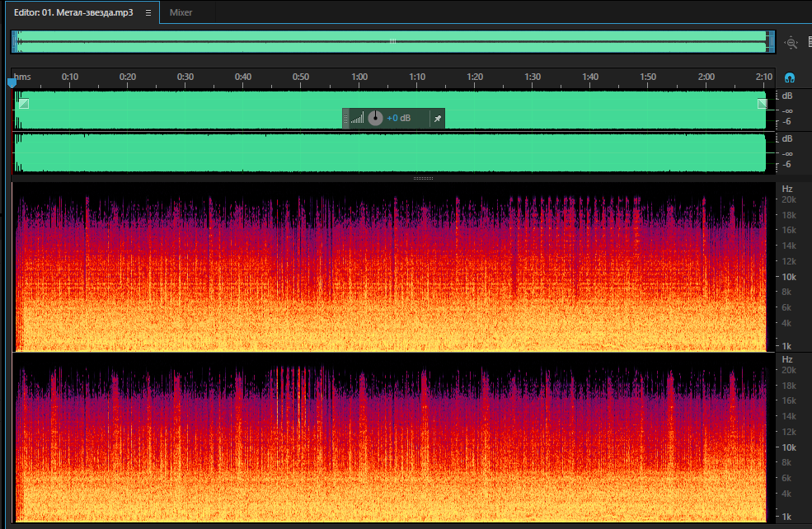Click 0:50 on the time ruler
Screen dimensions: 812x529
[301, 77]
